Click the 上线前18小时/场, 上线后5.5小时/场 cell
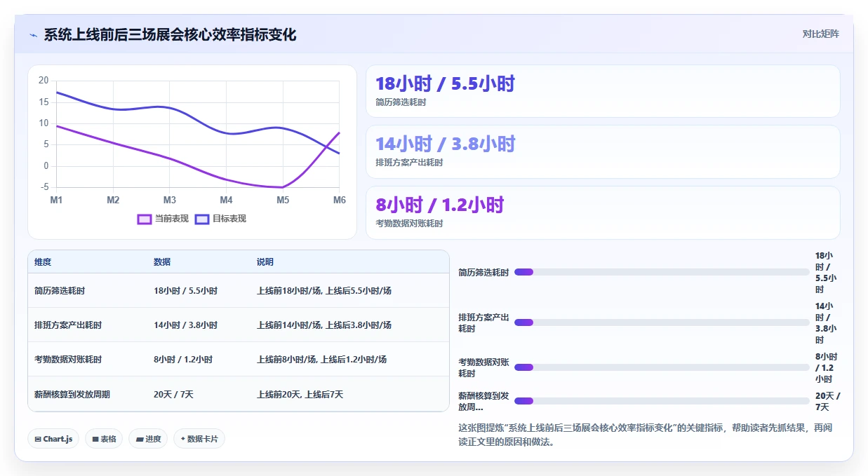Screen dimensions: 868x476 point(324,291)
